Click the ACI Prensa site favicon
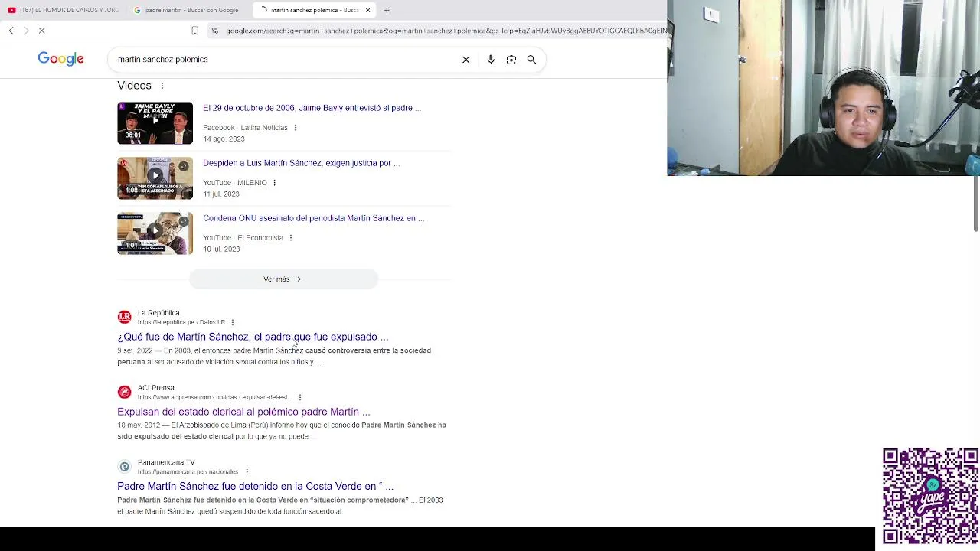980x551 pixels. point(124,393)
